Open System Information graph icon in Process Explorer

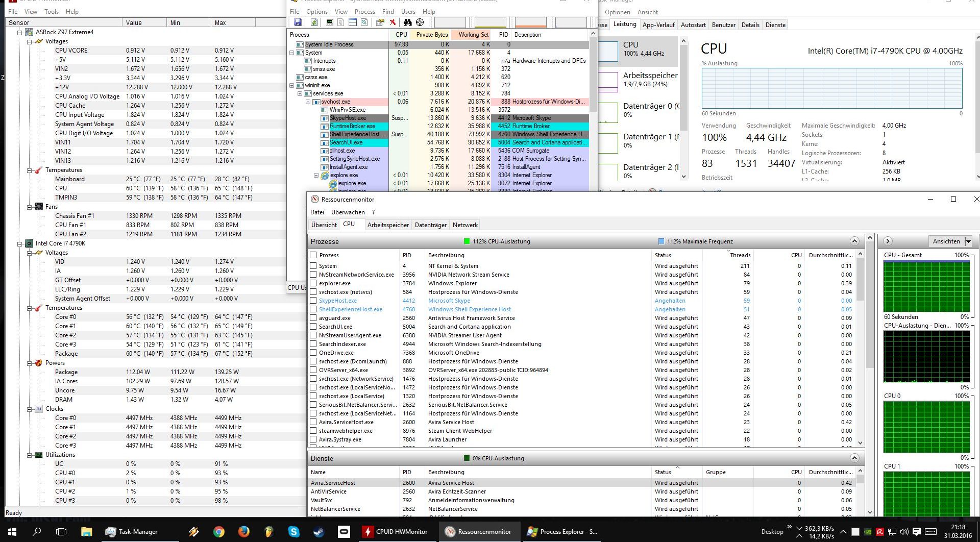pyautogui.click(x=330, y=22)
